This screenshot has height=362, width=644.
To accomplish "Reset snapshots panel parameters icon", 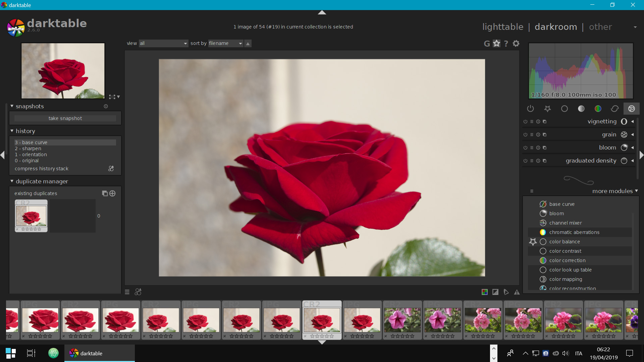I will (106, 106).
